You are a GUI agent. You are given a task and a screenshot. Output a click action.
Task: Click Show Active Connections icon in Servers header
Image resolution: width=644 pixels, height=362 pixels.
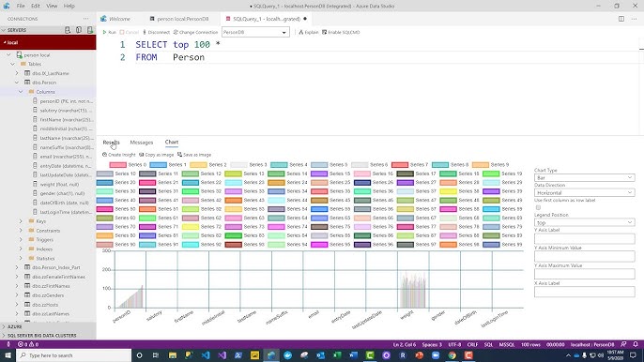tap(89, 30)
